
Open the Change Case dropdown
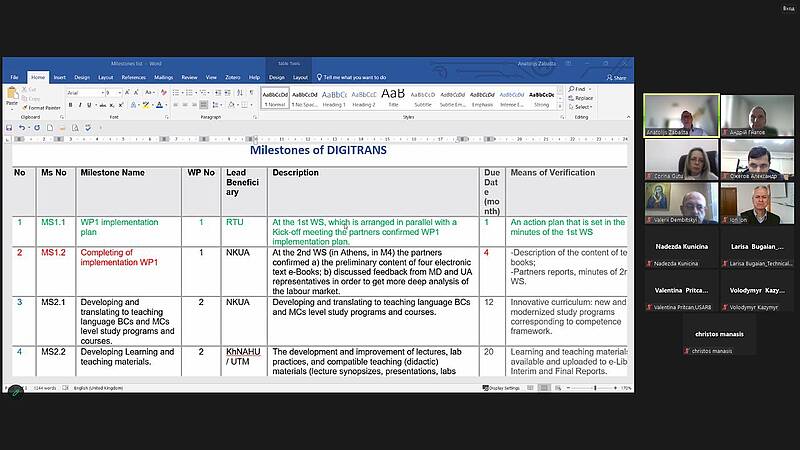pos(150,92)
